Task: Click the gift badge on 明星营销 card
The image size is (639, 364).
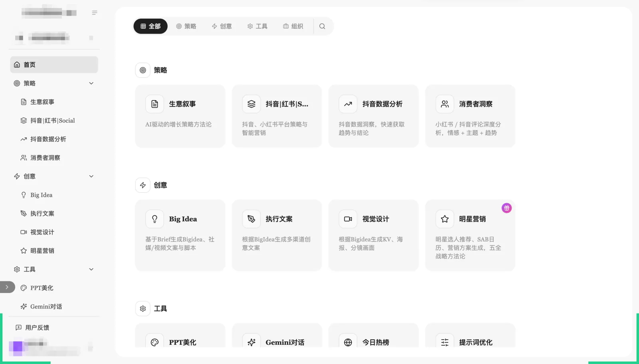Action: pyautogui.click(x=506, y=208)
